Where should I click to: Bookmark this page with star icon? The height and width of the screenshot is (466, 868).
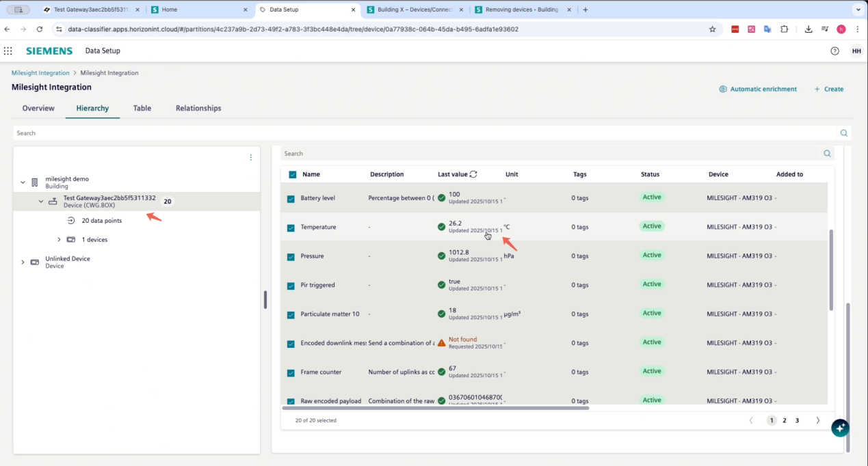tap(712, 29)
